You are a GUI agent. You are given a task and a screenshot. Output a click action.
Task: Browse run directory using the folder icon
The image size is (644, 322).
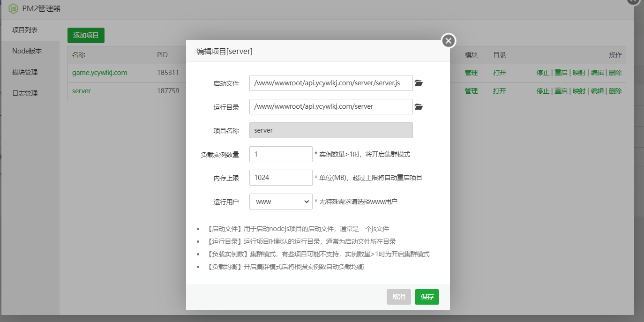[419, 106]
